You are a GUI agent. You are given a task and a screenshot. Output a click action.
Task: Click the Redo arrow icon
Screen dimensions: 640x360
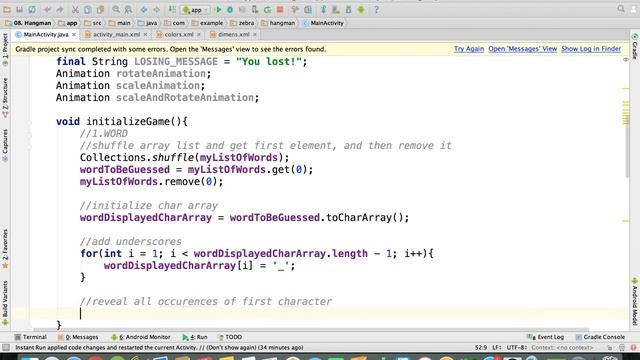click(60, 9)
